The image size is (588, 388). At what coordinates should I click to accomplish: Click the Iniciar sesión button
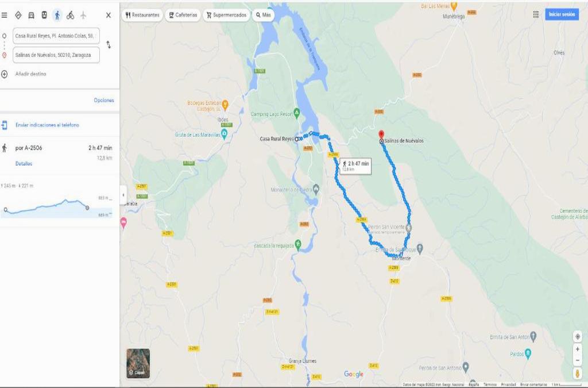(562, 14)
